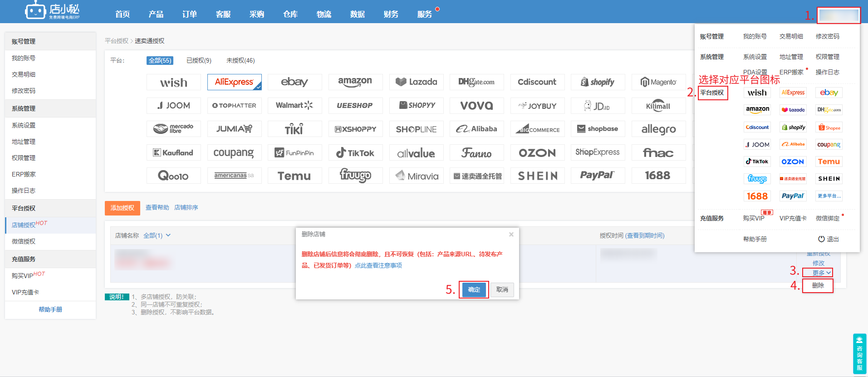The image size is (868, 377).
Task: Pick the PayPal platform tile in main grid
Action: [598, 176]
